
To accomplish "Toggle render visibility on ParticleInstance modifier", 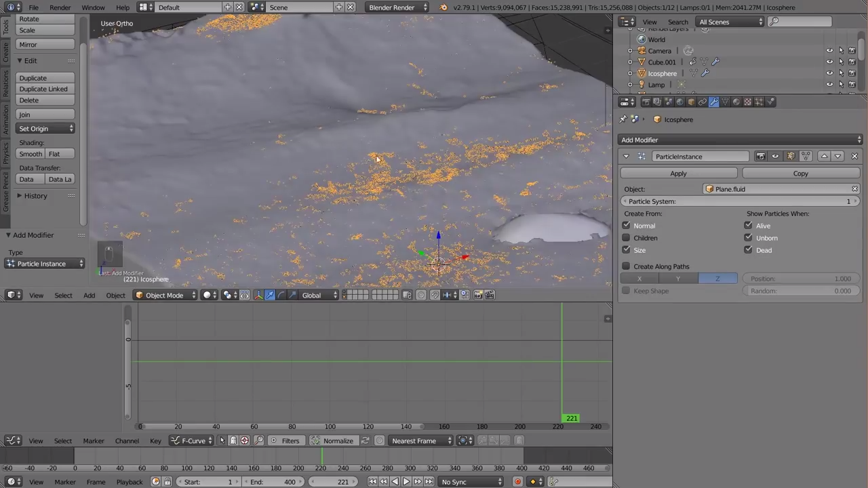I will 761,156.
